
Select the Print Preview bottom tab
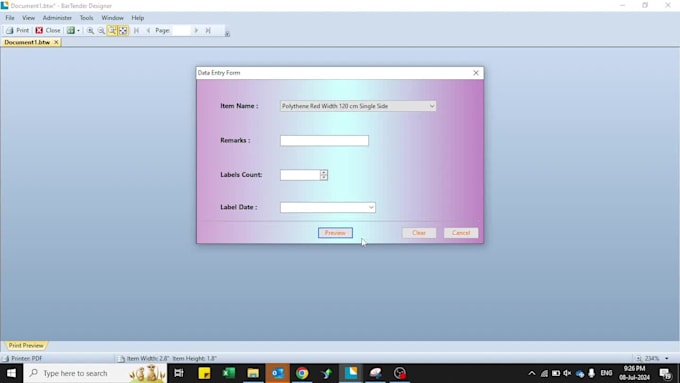26,345
